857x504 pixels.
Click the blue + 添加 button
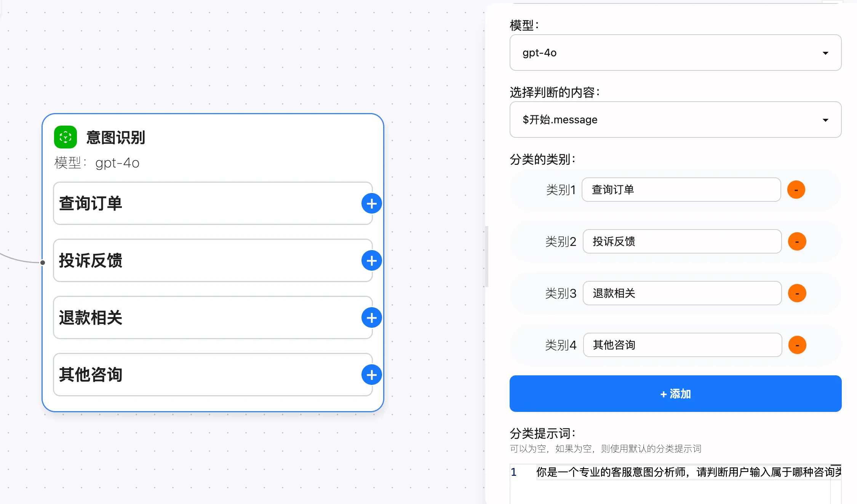pyautogui.click(x=675, y=394)
